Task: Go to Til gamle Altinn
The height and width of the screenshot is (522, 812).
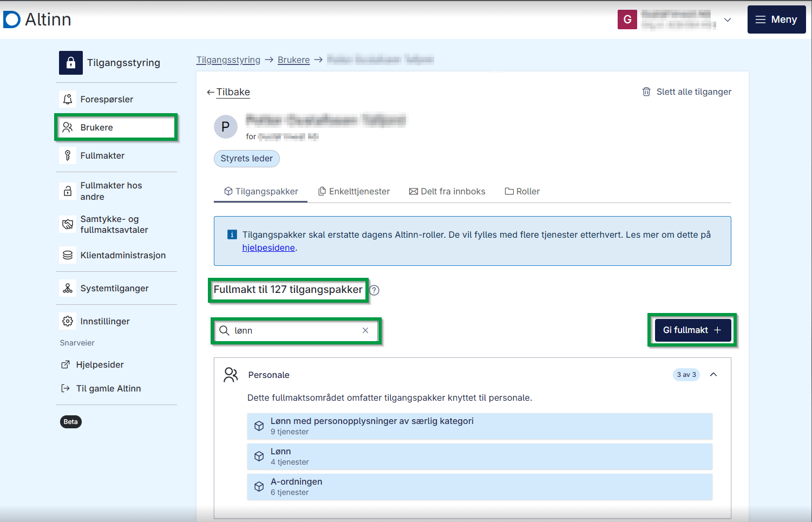Action: (x=108, y=388)
